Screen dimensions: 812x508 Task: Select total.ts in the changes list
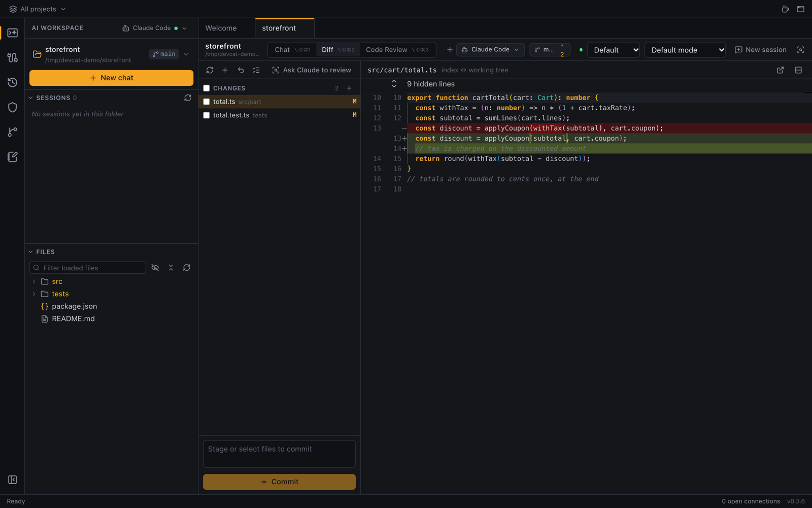tap(279, 102)
